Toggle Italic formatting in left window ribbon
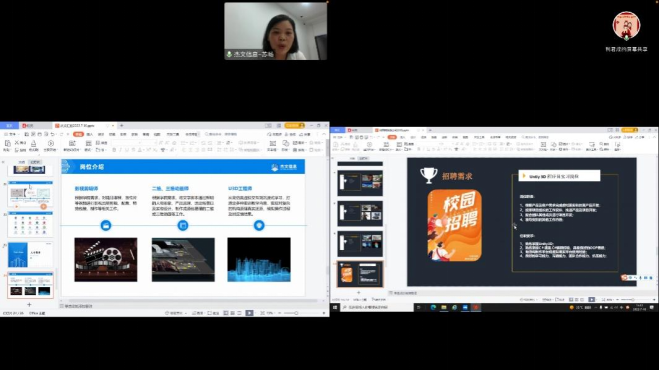Screen dimensions: 659x370 [120, 150]
